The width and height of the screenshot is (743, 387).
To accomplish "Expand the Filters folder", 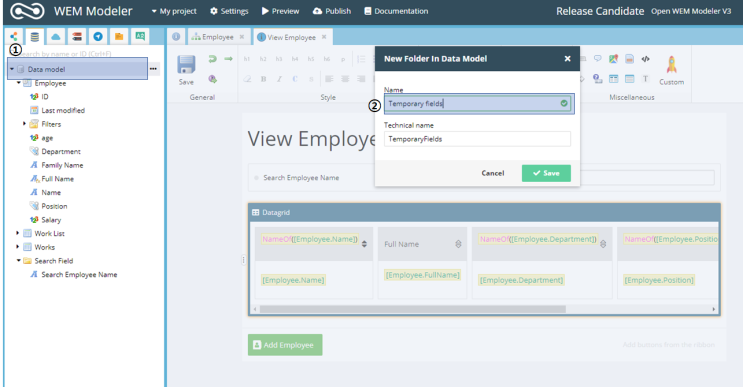I will [25, 124].
